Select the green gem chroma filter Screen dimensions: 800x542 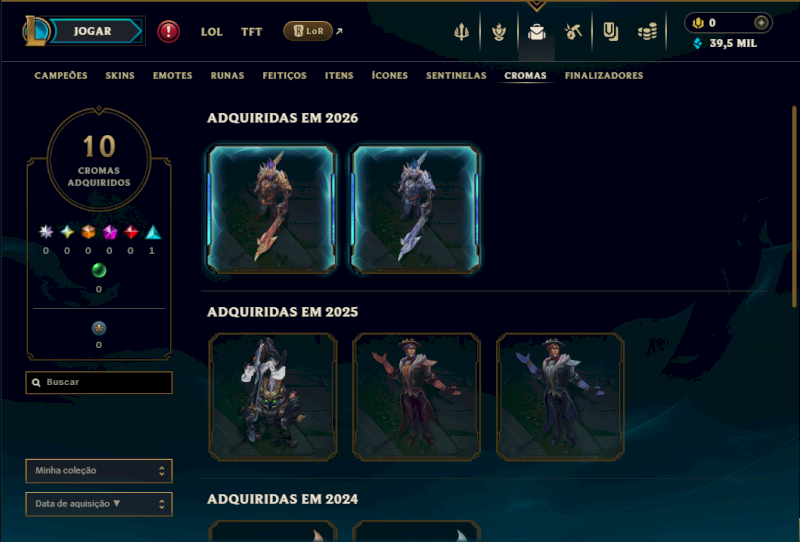pos(99,270)
